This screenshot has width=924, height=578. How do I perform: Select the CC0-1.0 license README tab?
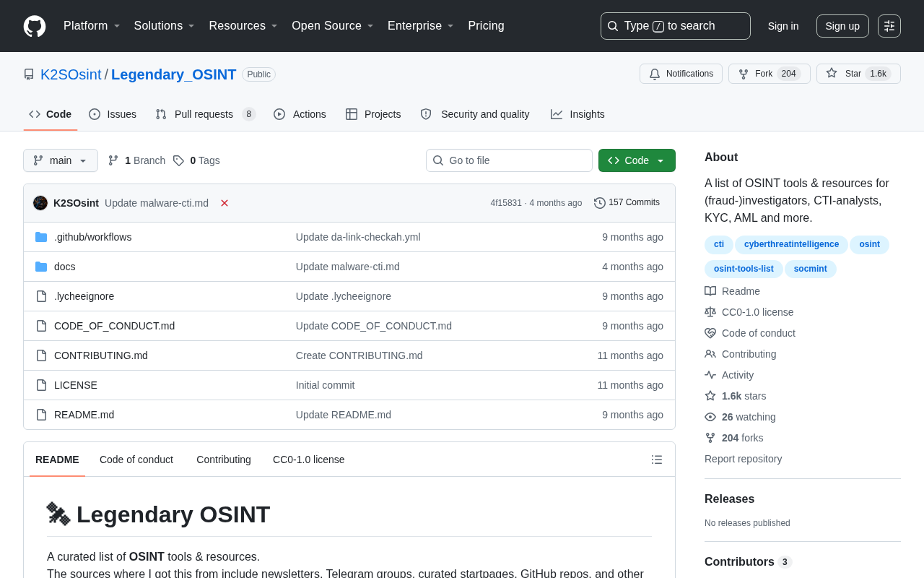[309, 460]
